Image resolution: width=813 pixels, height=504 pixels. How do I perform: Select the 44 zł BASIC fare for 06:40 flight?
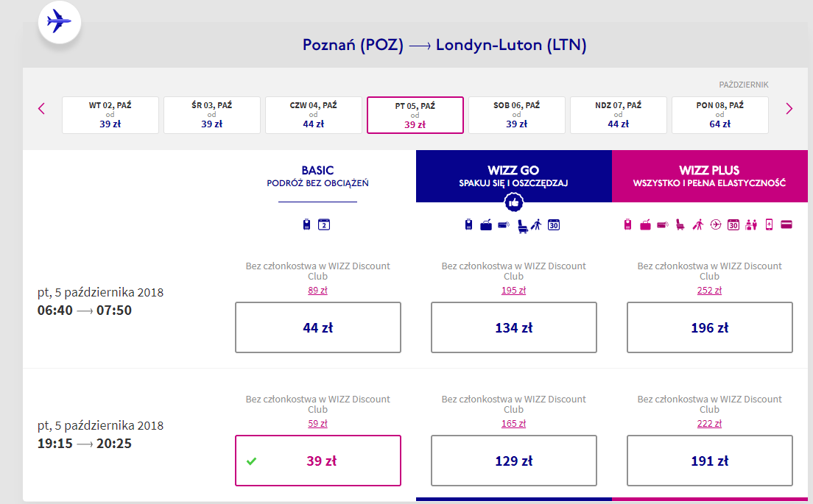point(318,327)
